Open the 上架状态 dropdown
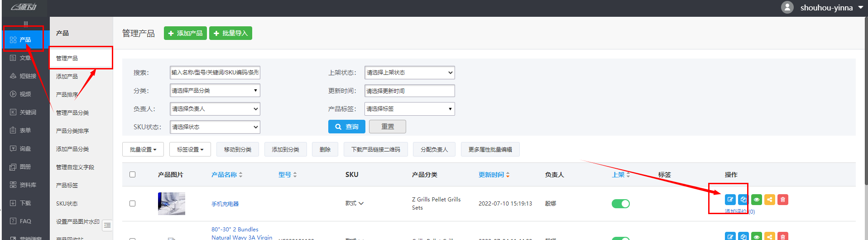This screenshot has height=240, width=868. click(x=409, y=73)
